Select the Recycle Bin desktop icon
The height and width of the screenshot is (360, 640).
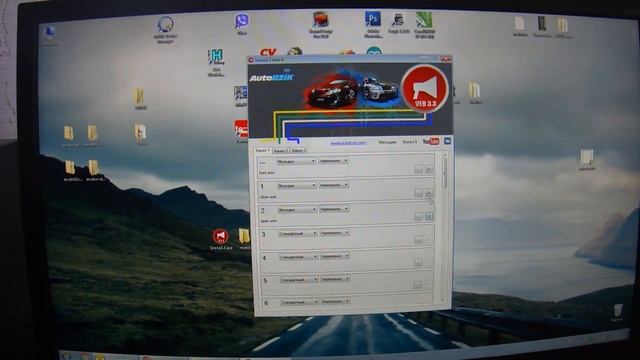618,312
